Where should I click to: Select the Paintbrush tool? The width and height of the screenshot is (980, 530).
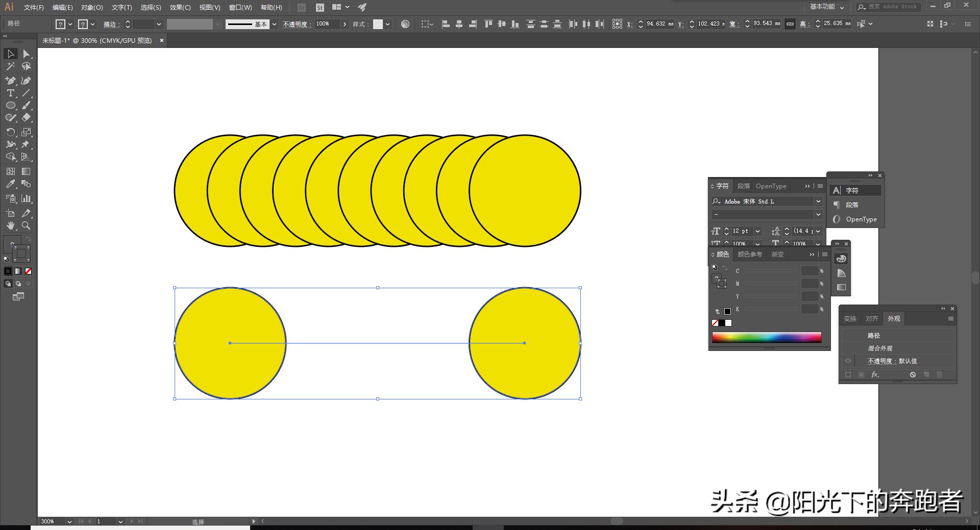point(26,105)
